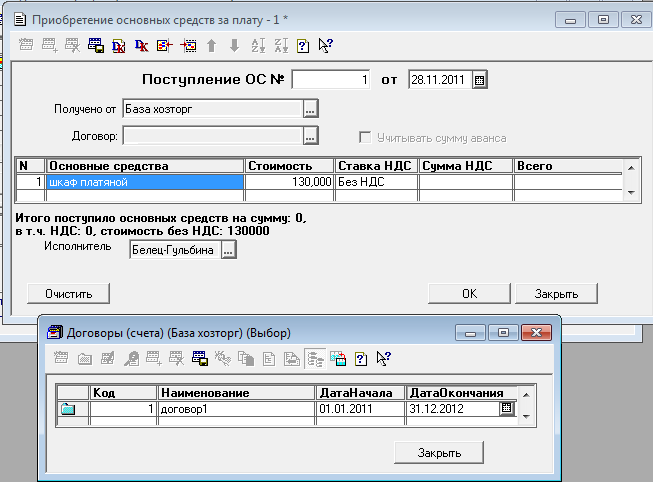Viewport: 653px width, 482px height.
Task: Open calendar in ДатаОкончания cell 31.12.2012
Action: point(506,408)
